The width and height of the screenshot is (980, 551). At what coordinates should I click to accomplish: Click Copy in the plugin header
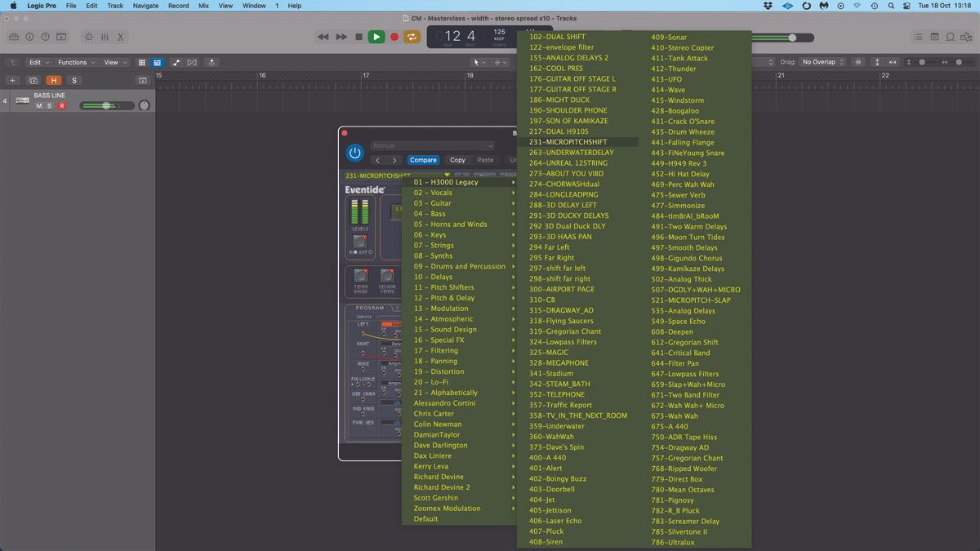pyautogui.click(x=457, y=160)
